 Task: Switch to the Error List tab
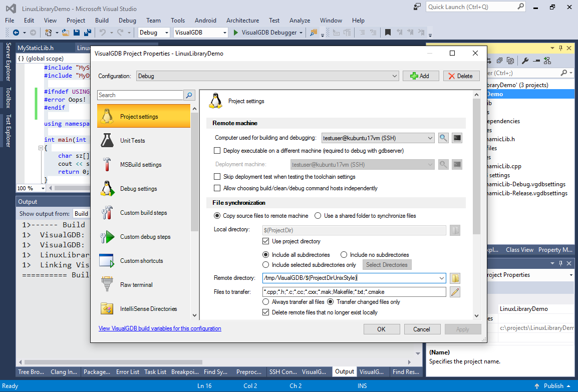(x=128, y=372)
